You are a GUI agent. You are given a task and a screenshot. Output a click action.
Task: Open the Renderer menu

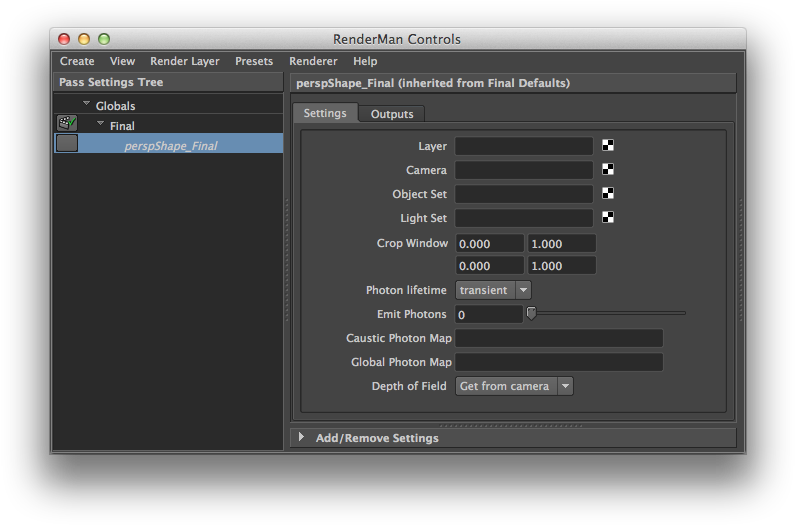pyautogui.click(x=313, y=61)
